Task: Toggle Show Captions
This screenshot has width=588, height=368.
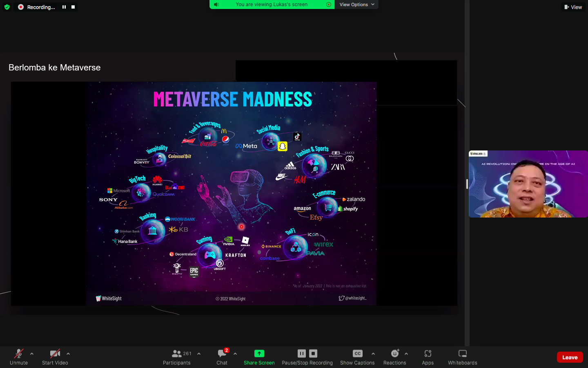Action: point(357,357)
